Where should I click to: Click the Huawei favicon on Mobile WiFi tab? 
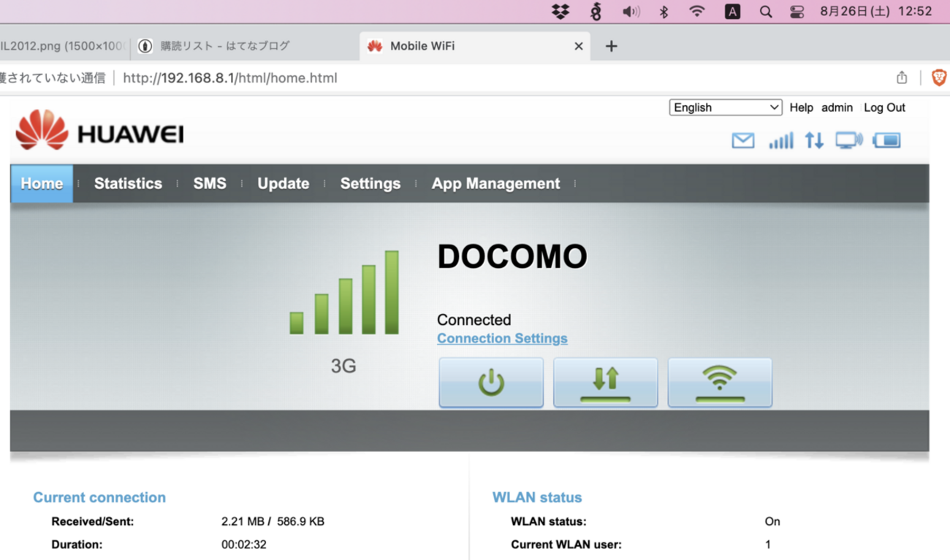coord(375,46)
